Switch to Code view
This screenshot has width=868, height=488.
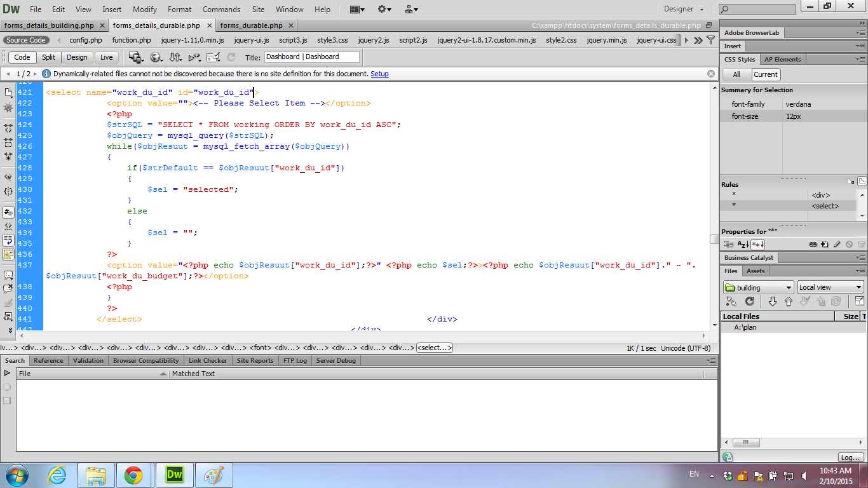click(22, 57)
